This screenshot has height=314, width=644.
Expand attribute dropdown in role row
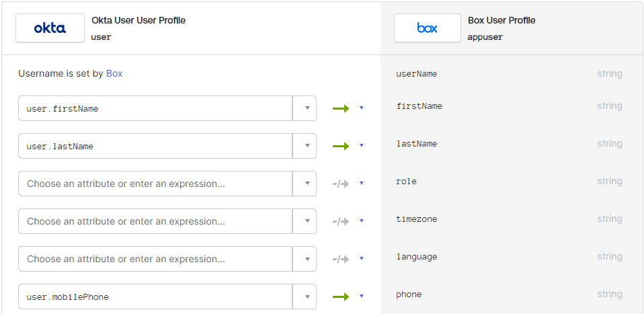click(305, 184)
